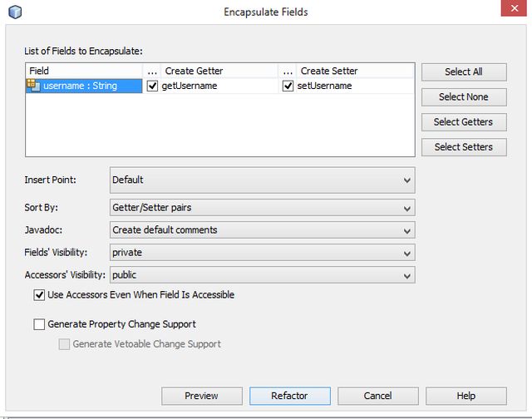Open the Insert Point dropdown

tap(262, 180)
